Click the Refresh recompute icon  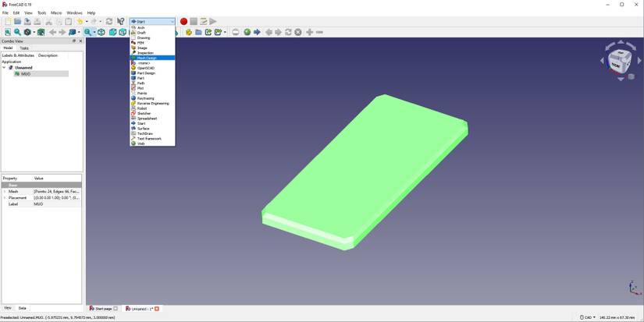[x=109, y=21]
